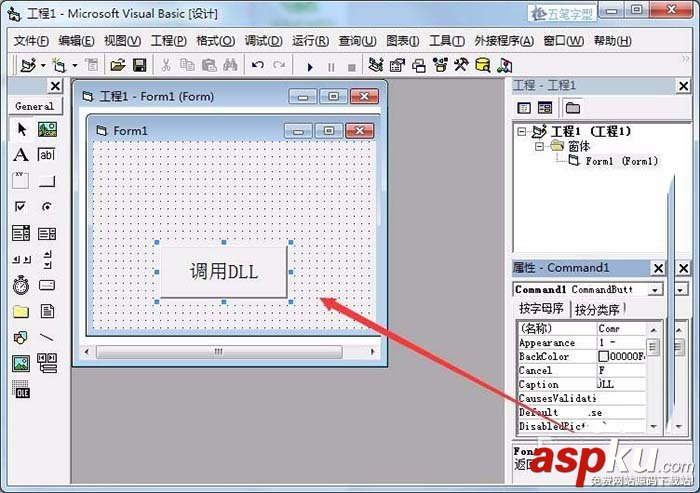Select the Caption property row
Image resolution: width=700 pixels, height=493 pixels.
coord(582,384)
